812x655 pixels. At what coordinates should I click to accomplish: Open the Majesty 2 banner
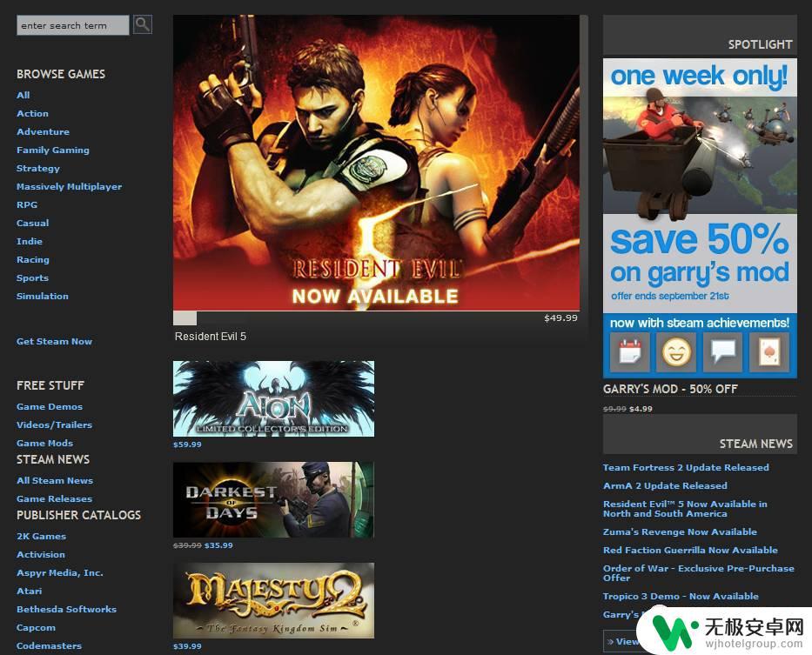[x=273, y=600]
